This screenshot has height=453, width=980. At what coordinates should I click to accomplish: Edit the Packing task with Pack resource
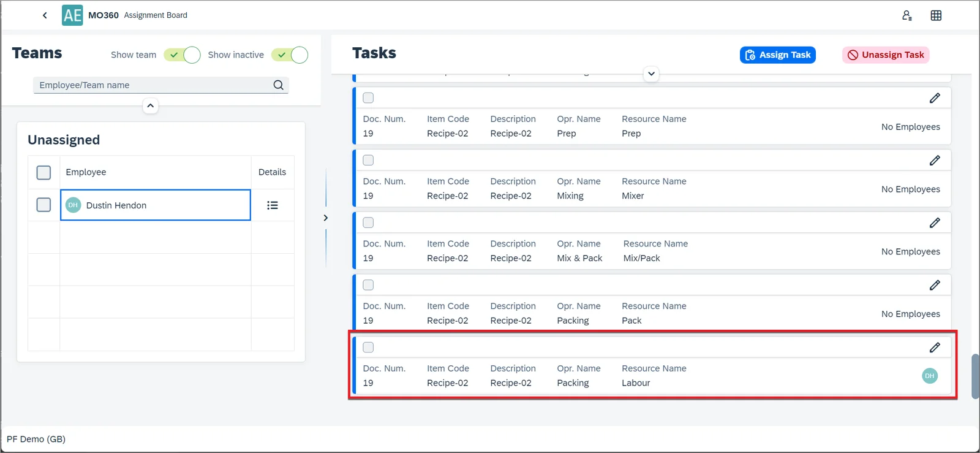point(935,285)
